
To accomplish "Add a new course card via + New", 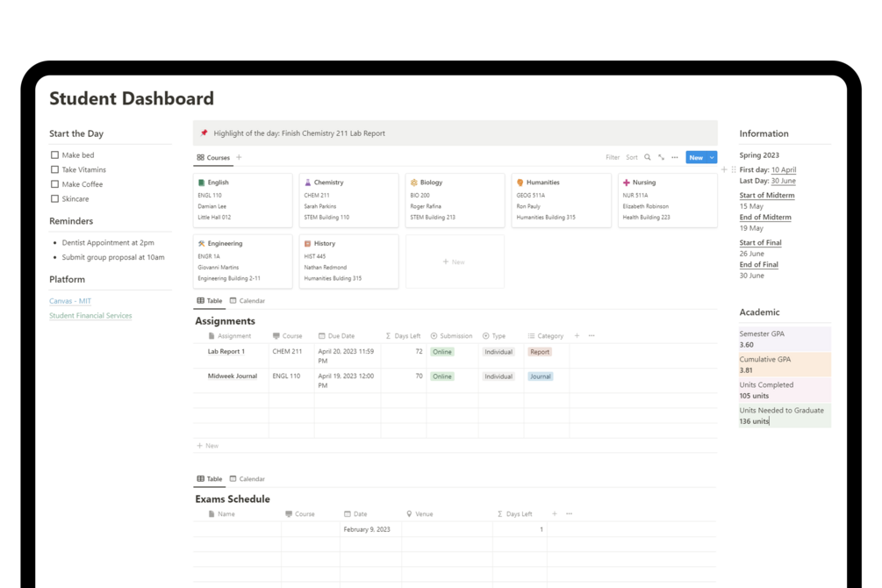I will (455, 262).
